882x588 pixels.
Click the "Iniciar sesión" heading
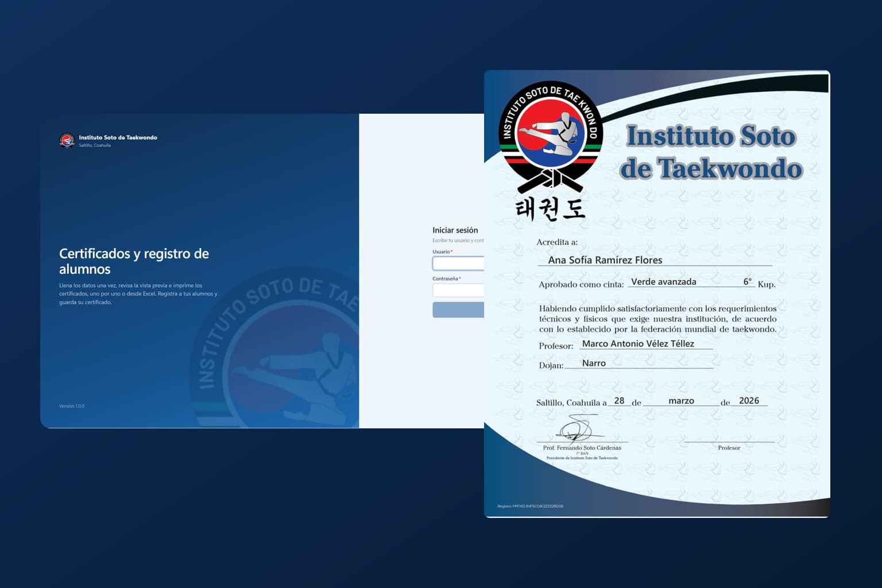coord(455,230)
